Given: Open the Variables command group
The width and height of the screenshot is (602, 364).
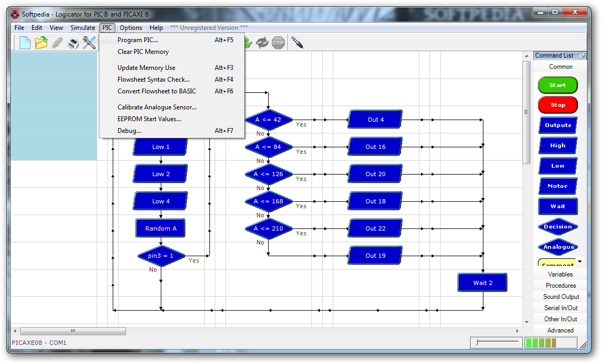Looking at the screenshot, I should (x=560, y=274).
